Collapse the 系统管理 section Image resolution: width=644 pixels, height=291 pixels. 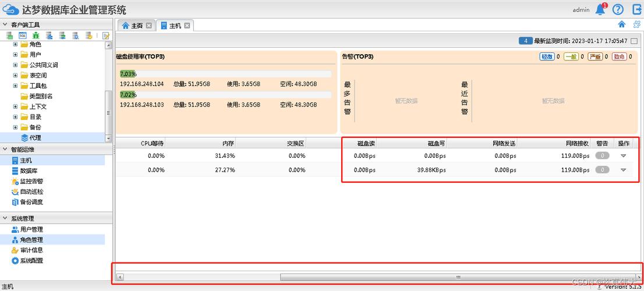pos(5,218)
